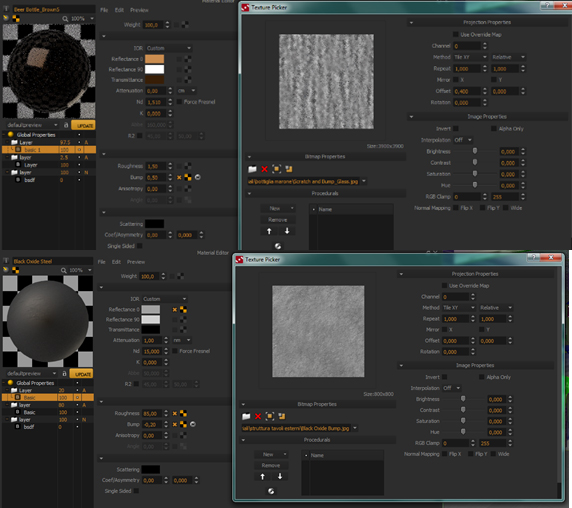Open Reflectance 0 color swatch in Beer Bottle editor
572x508 pixels.
click(154, 59)
